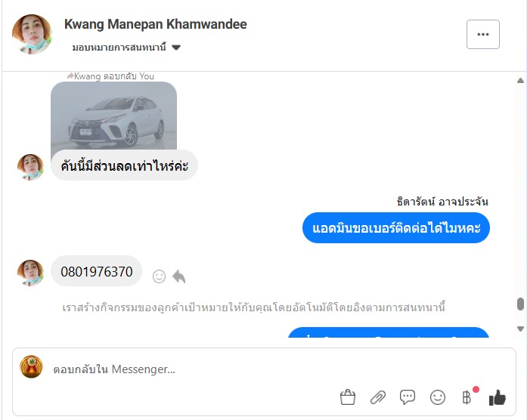Click the scrollbar up arrow
Screen dimensions: 527x420
520,81
